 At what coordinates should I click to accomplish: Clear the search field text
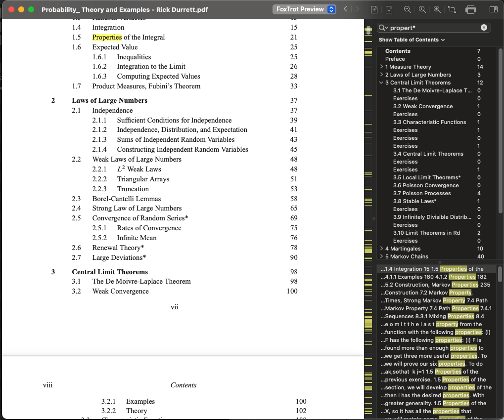484,28
